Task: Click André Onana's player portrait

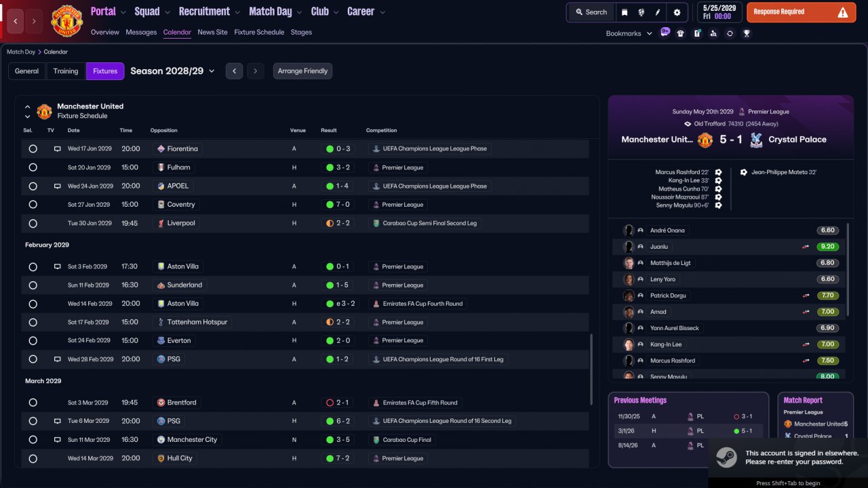Action: click(x=629, y=230)
